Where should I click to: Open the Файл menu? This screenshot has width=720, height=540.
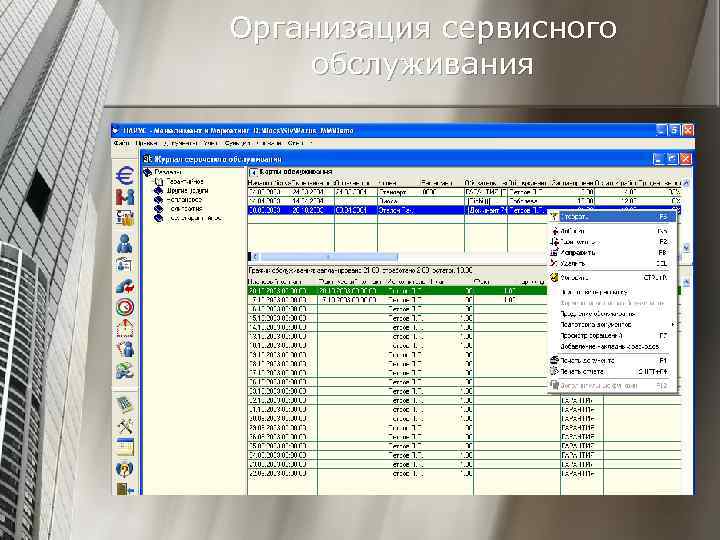tap(121, 143)
